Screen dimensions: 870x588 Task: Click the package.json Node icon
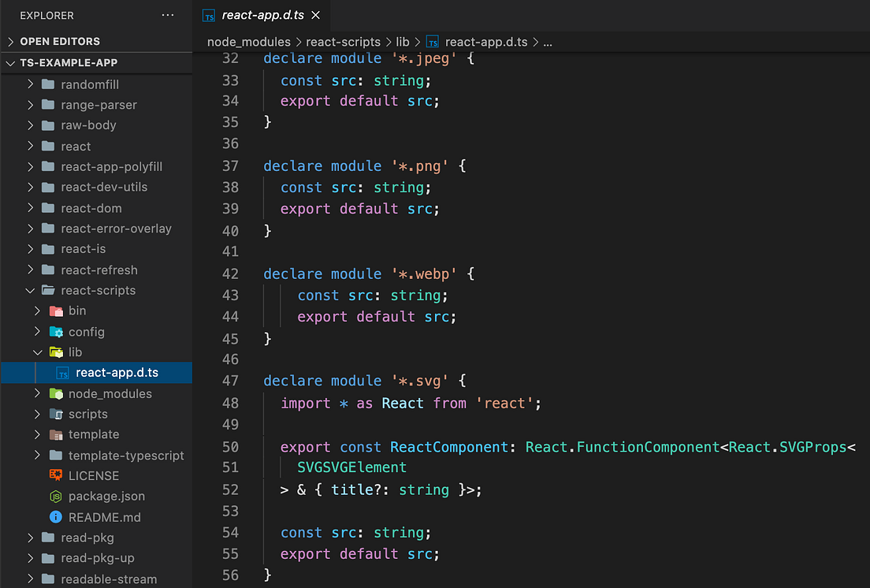click(56, 496)
